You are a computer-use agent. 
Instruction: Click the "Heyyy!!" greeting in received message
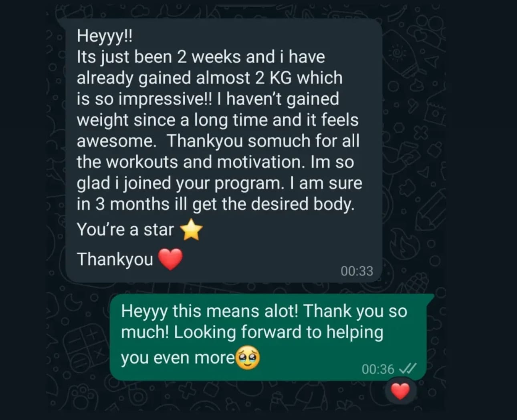coord(104,36)
